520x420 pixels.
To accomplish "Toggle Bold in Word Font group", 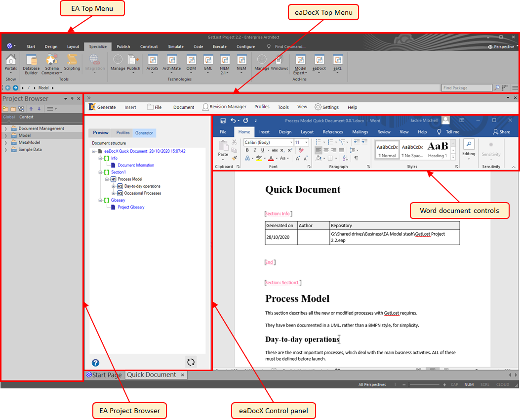I will 247,150.
